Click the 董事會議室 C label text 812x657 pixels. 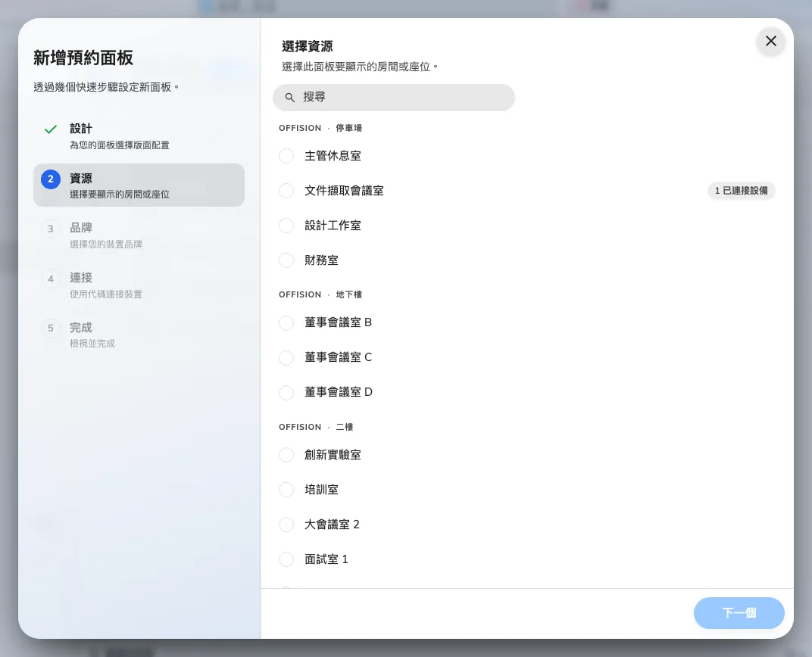[338, 357]
